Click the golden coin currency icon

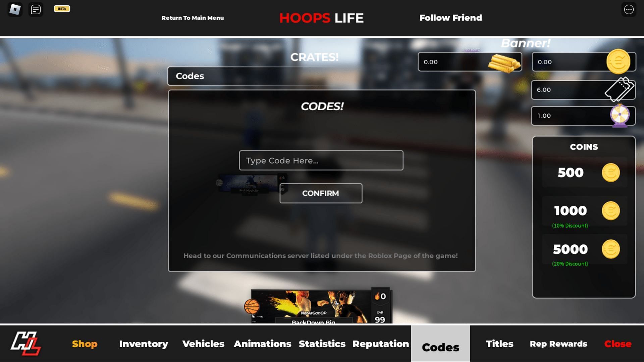coord(619,61)
